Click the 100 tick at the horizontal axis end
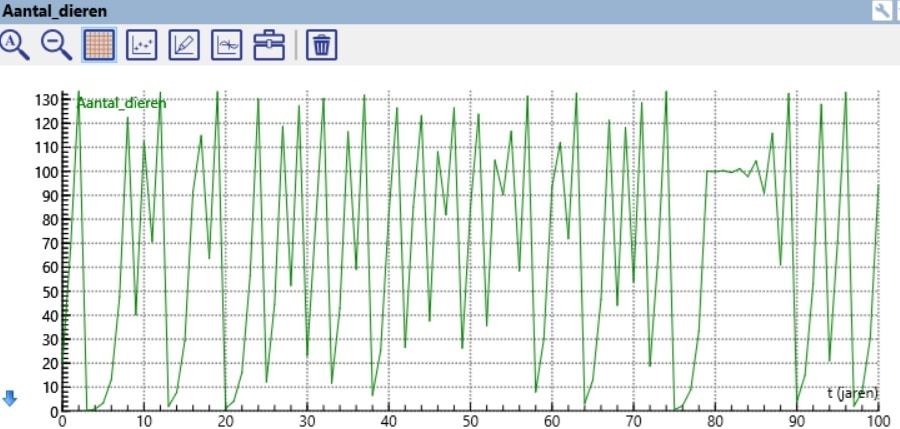Image resolution: width=900 pixels, height=429 pixels. (x=876, y=421)
